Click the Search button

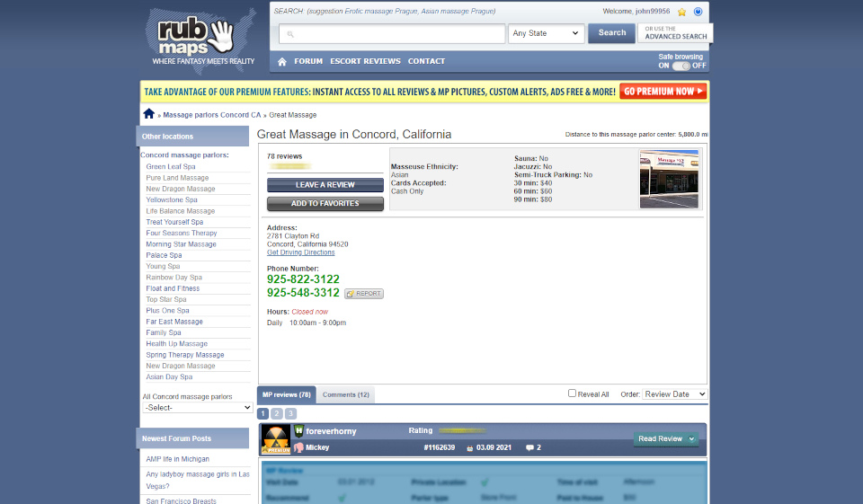pos(611,33)
